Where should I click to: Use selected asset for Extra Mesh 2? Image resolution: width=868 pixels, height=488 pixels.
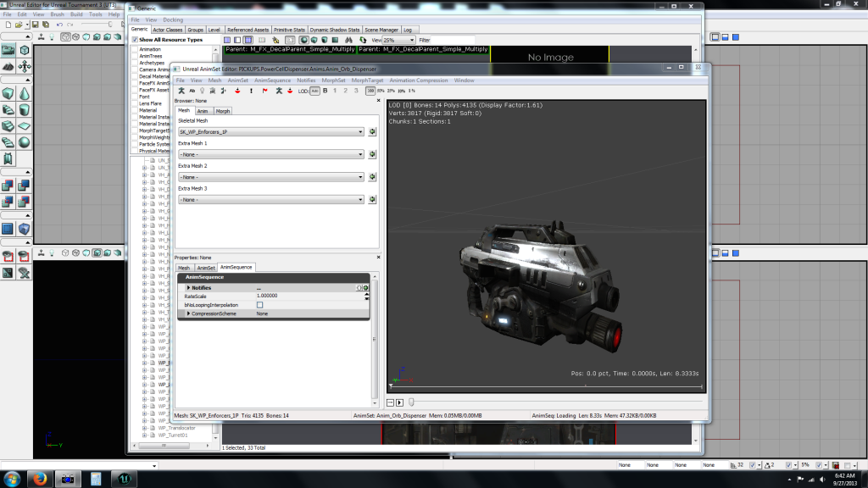[x=372, y=177]
